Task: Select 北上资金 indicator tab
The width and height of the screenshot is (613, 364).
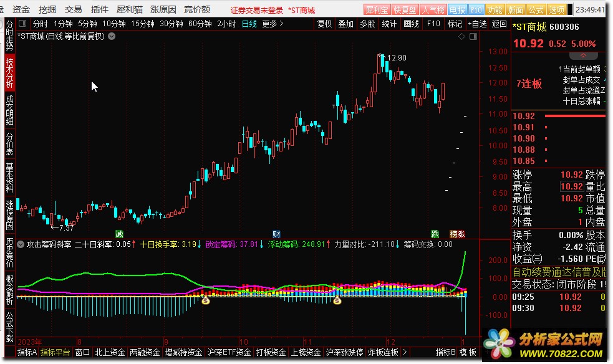Action: pyautogui.click(x=110, y=352)
